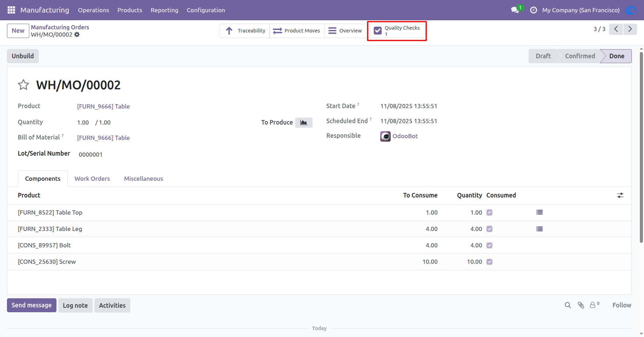
Task: Go to next record arrow
Action: coord(630,29)
